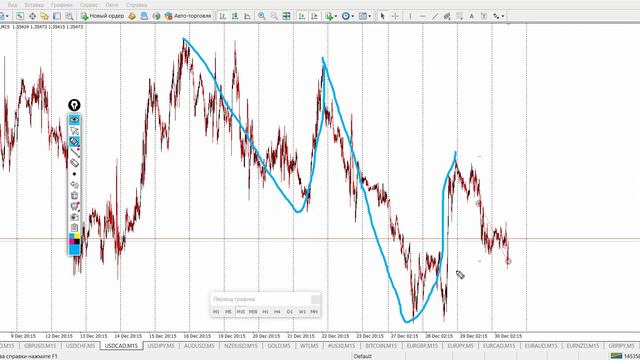Select the MN timeframe button
Image resolution: width=640 pixels, height=360 pixels.
click(x=314, y=312)
